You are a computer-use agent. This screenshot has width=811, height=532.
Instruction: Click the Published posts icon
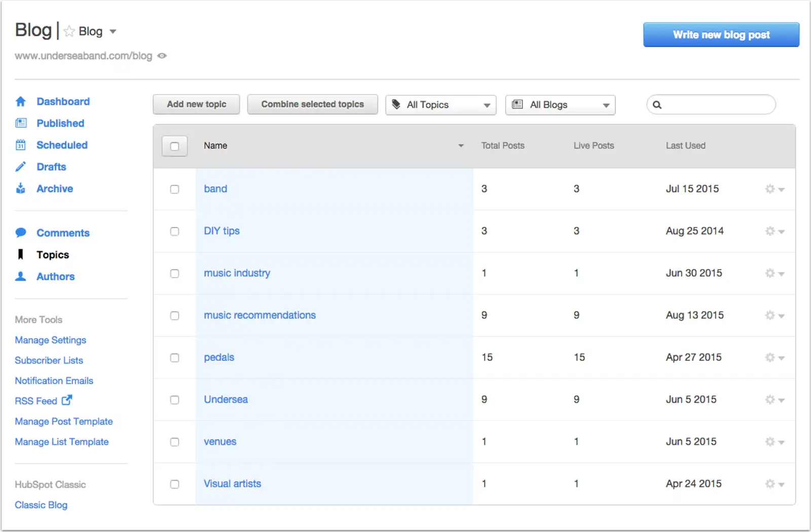pyautogui.click(x=21, y=123)
